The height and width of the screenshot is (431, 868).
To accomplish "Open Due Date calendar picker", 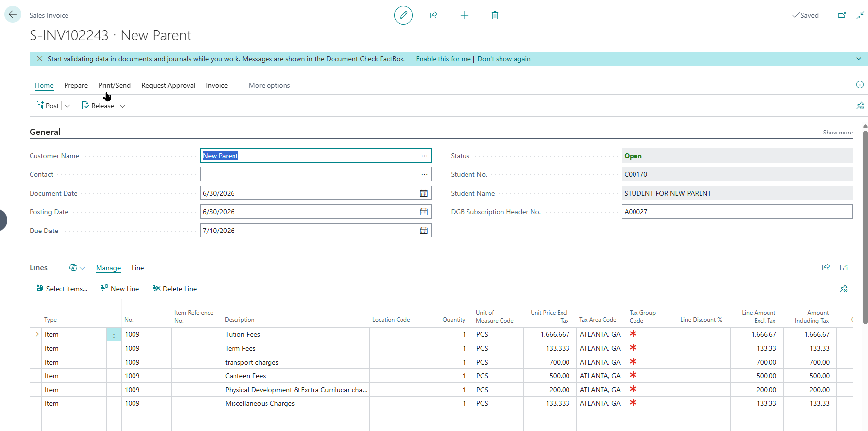I will [x=423, y=231].
